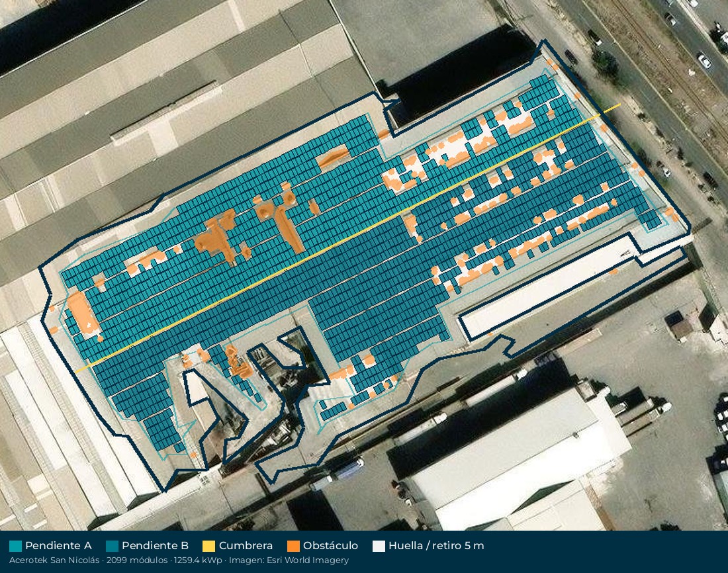Click the "Cumbrera" legend text

click(246, 546)
